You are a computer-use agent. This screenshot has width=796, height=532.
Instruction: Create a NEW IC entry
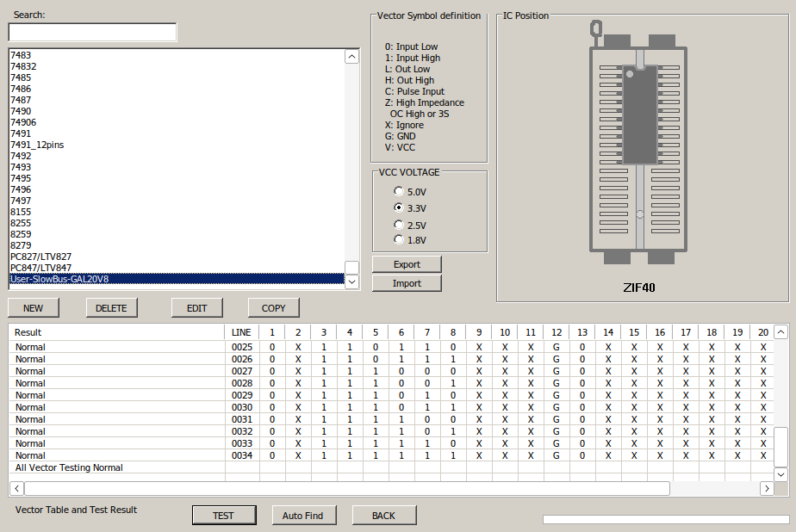tap(33, 308)
